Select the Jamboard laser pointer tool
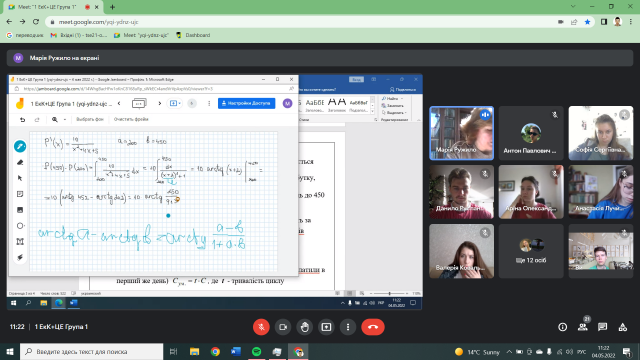Viewport: 640px width, 360px height. [x=20, y=257]
